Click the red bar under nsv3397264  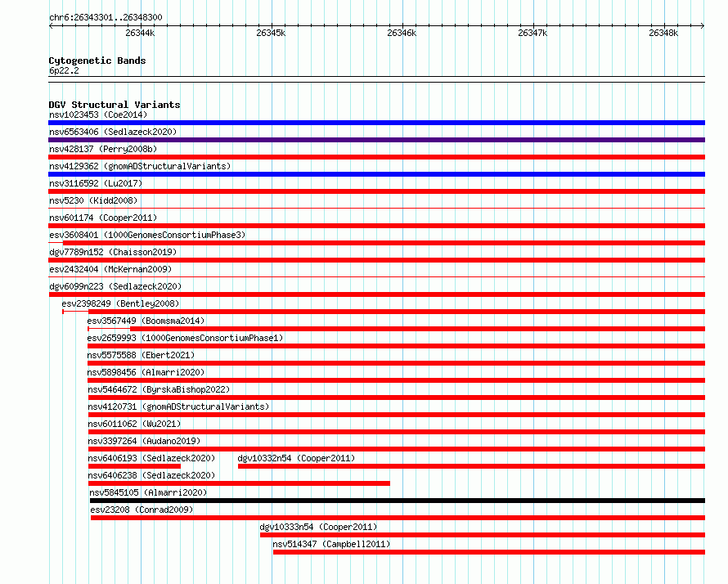click(397, 449)
